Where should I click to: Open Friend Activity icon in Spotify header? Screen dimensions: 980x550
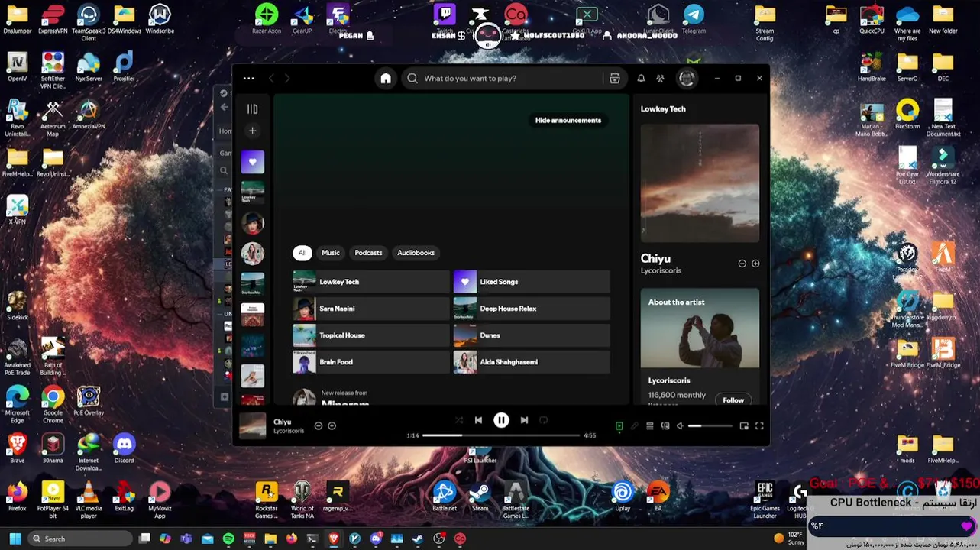pos(660,78)
